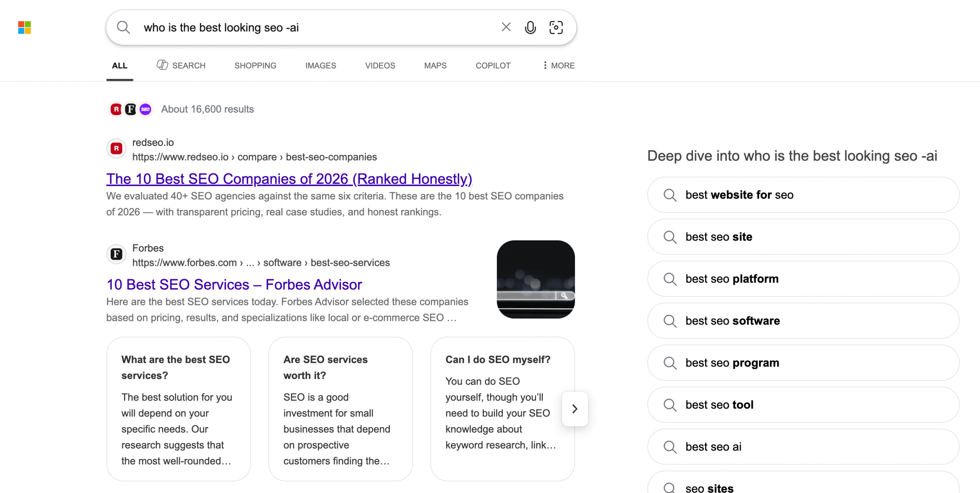Viewport: 980px width, 493px height.
Task: Choose suggestion 'best seo platform'
Action: pos(803,279)
